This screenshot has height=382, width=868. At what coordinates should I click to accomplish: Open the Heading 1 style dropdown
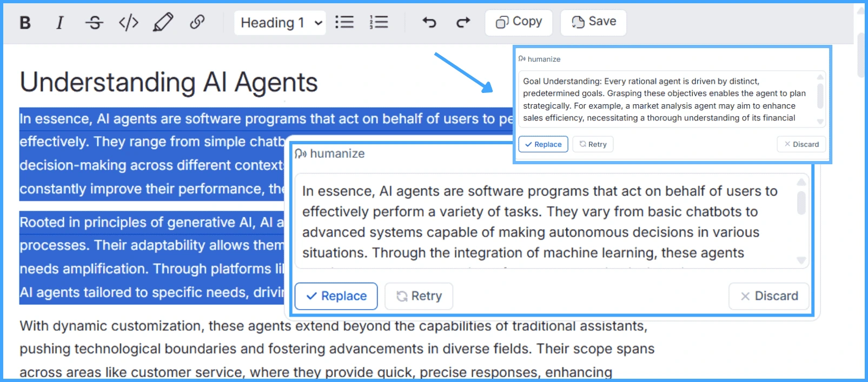click(280, 23)
